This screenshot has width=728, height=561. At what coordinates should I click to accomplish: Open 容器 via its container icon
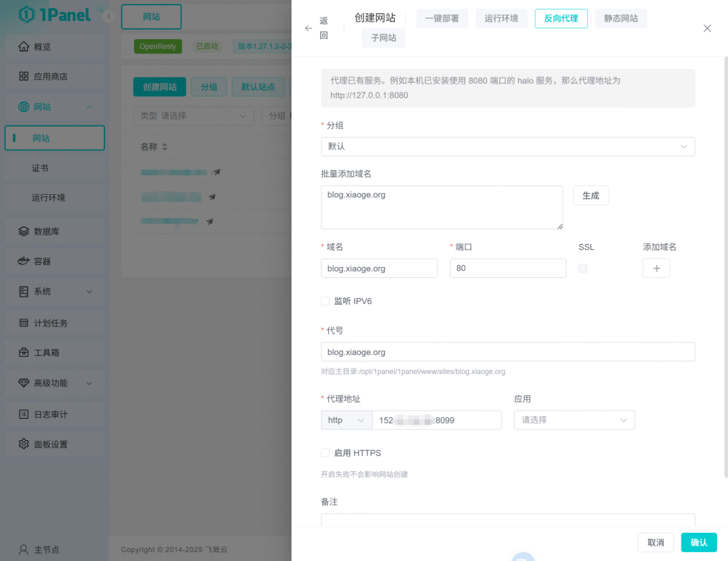pyautogui.click(x=24, y=261)
